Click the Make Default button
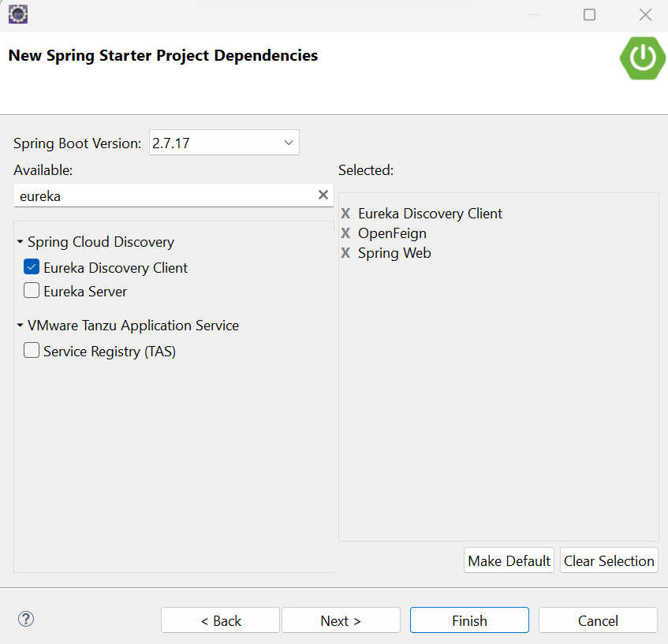The image size is (668, 644). (509, 561)
